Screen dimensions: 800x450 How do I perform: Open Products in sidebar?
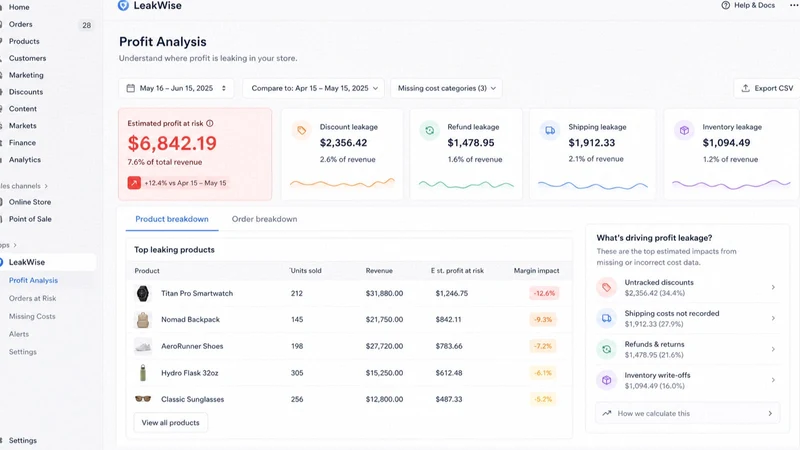(x=24, y=41)
